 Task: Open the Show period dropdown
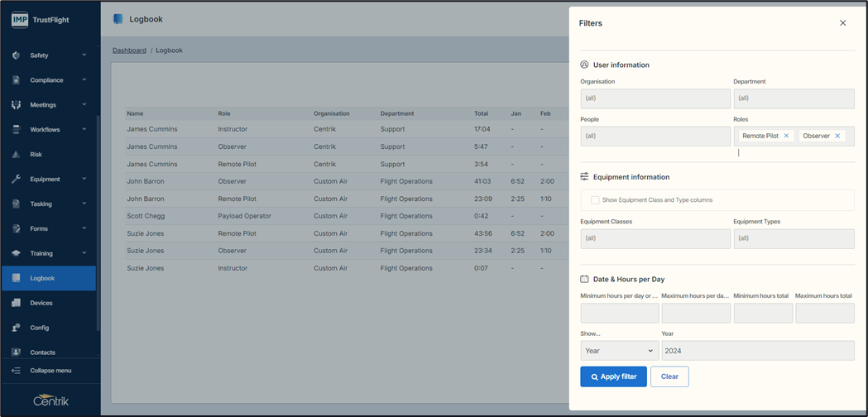click(619, 351)
